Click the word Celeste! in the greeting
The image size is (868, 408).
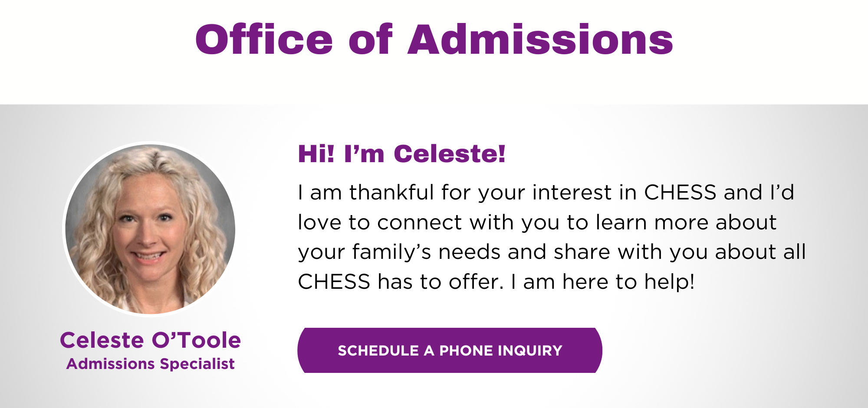[x=450, y=154]
